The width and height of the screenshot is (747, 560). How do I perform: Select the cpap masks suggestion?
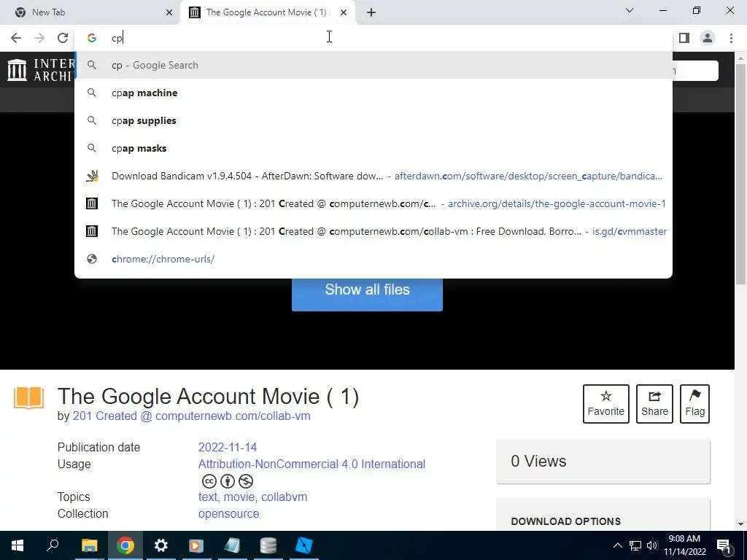[x=373, y=148]
